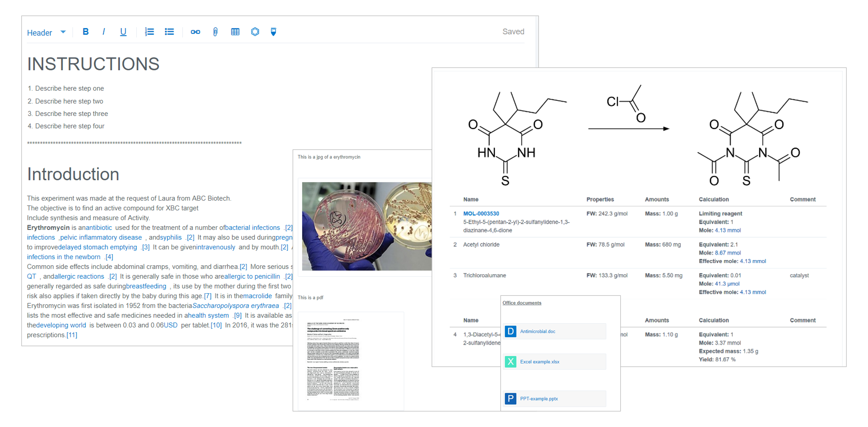Insert a table from the toolbar
The width and height of the screenshot is (868, 427).
(235, 32)
